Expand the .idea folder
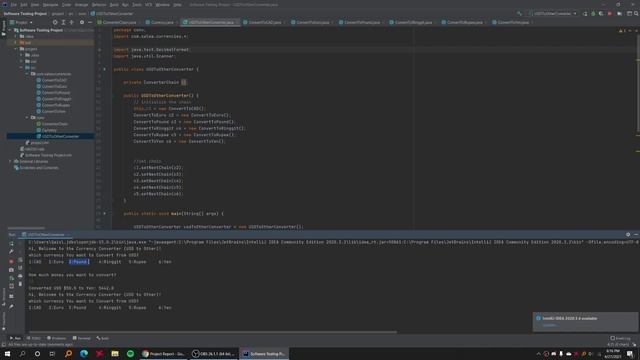640x360 pixels. (16, 36)
